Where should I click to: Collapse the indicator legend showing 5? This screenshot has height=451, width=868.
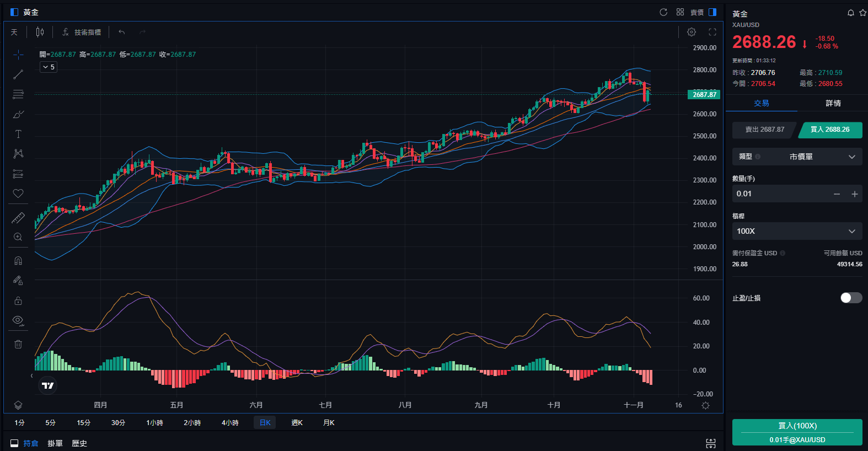pos(49,67)
